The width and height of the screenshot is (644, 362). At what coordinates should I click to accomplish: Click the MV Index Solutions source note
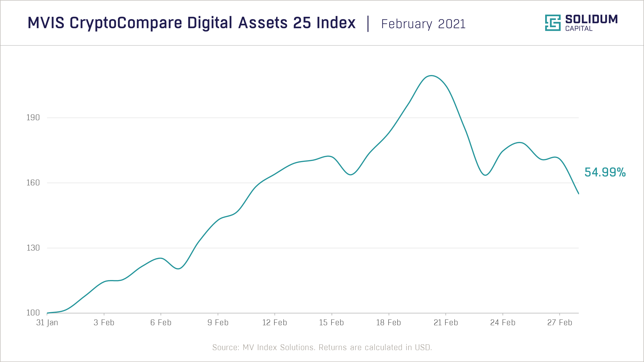322,348
